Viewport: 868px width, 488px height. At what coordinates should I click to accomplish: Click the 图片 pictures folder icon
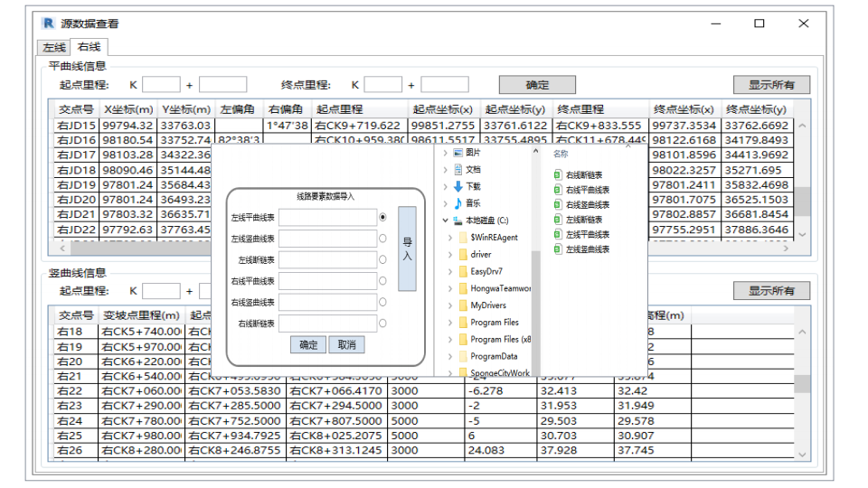tap(458, 152)
